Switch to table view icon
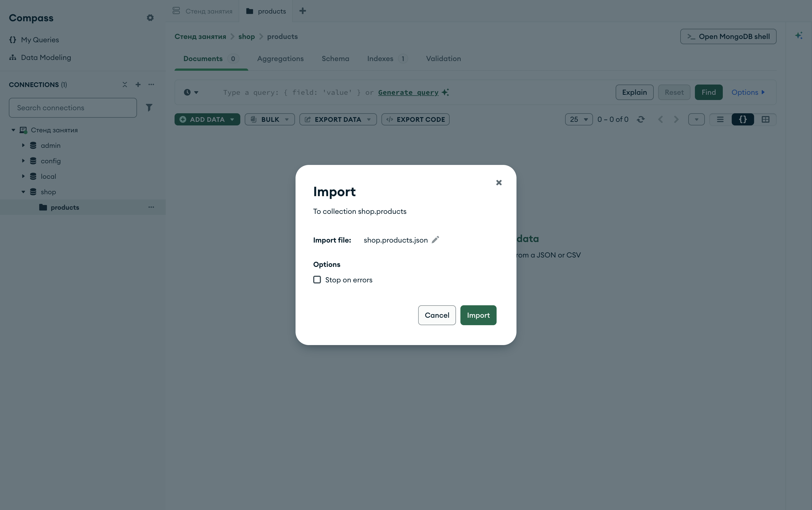The image size is (812, 510). click(x=766, y=119)
